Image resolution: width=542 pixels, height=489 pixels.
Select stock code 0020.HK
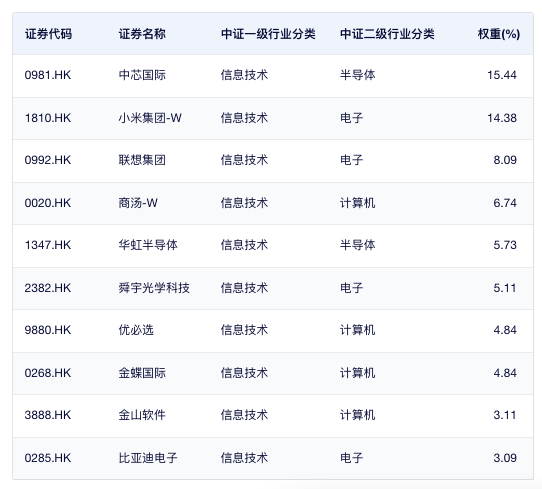click(48, 203)
